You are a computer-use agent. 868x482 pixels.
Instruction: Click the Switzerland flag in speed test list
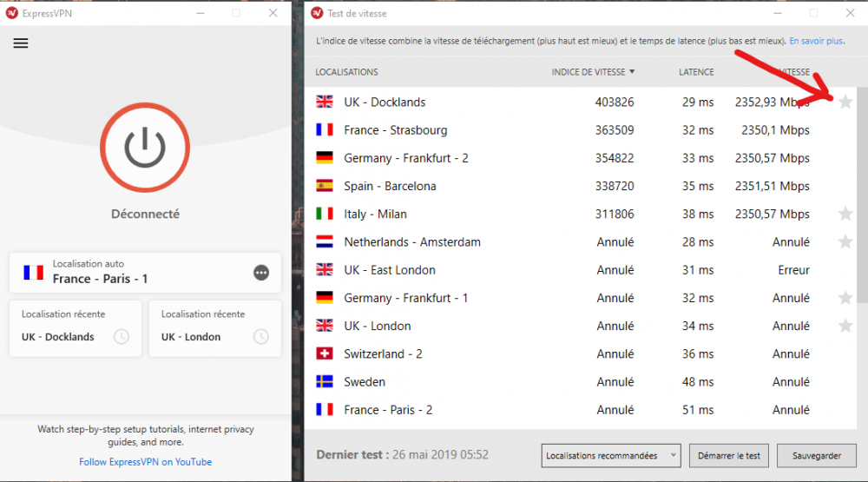pos(325,353)
